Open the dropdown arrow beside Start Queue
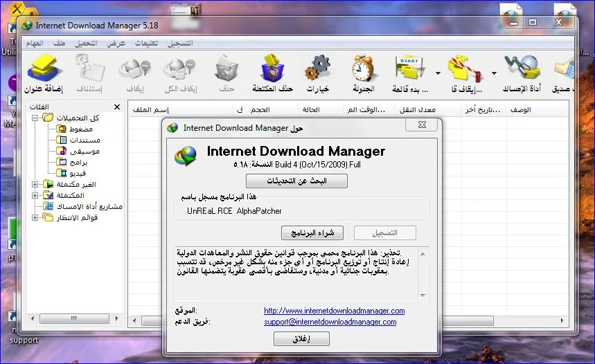Image resolution: width=595 pixels, height=364 pixels. tap(438, 73)
